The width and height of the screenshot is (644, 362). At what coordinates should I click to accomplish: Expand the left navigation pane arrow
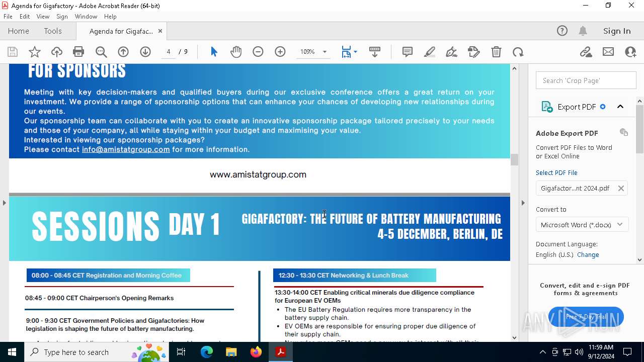click(4, 203)
